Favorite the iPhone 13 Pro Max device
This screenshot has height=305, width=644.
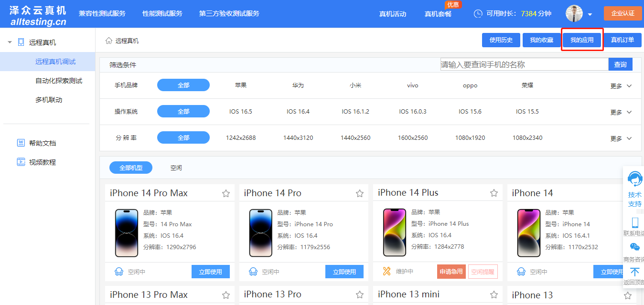[x=226, y=295]
